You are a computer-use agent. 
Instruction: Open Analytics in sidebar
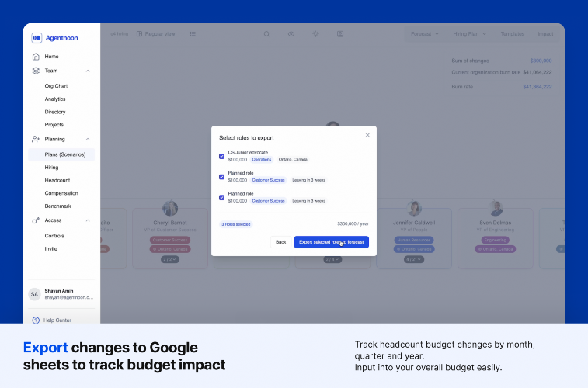click(x=55, y=99)
